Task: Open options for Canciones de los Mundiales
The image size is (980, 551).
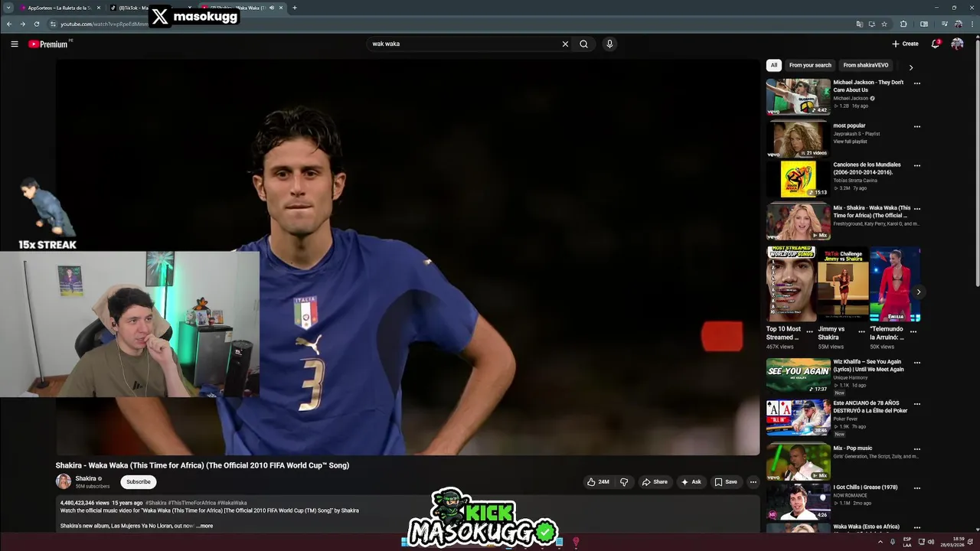Action: (917, 165)
